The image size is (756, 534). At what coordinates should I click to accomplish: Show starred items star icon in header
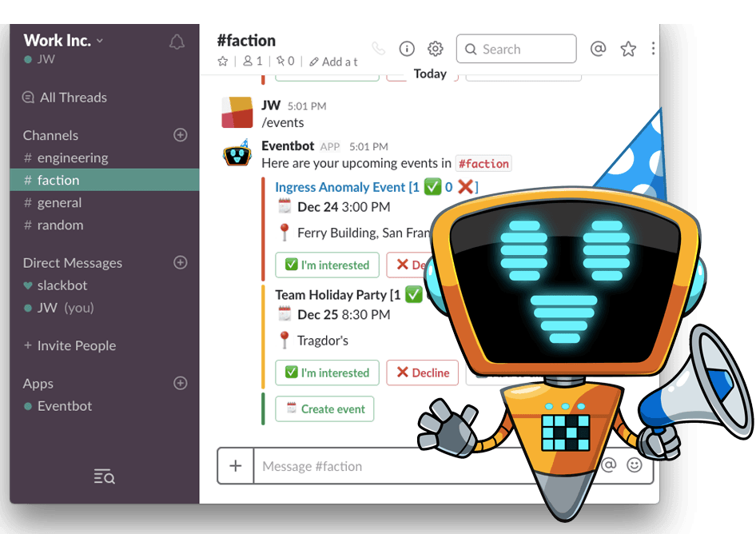628,49
